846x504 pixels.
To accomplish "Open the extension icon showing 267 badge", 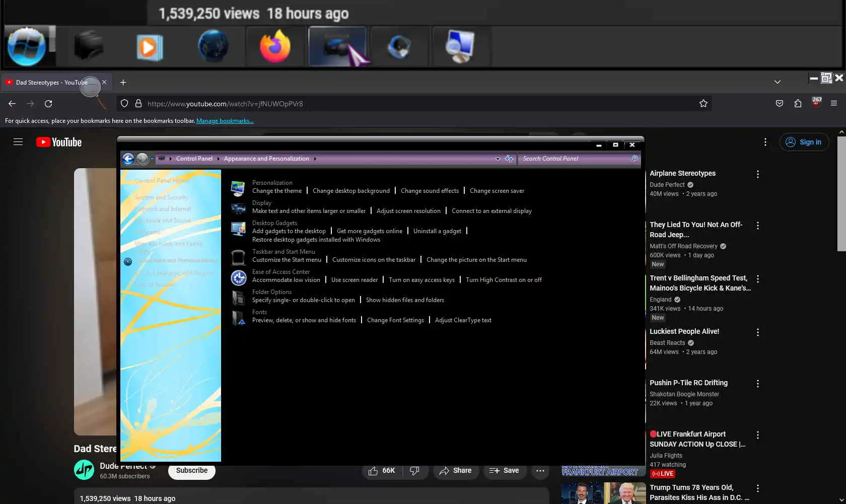I will pos(816,102).
